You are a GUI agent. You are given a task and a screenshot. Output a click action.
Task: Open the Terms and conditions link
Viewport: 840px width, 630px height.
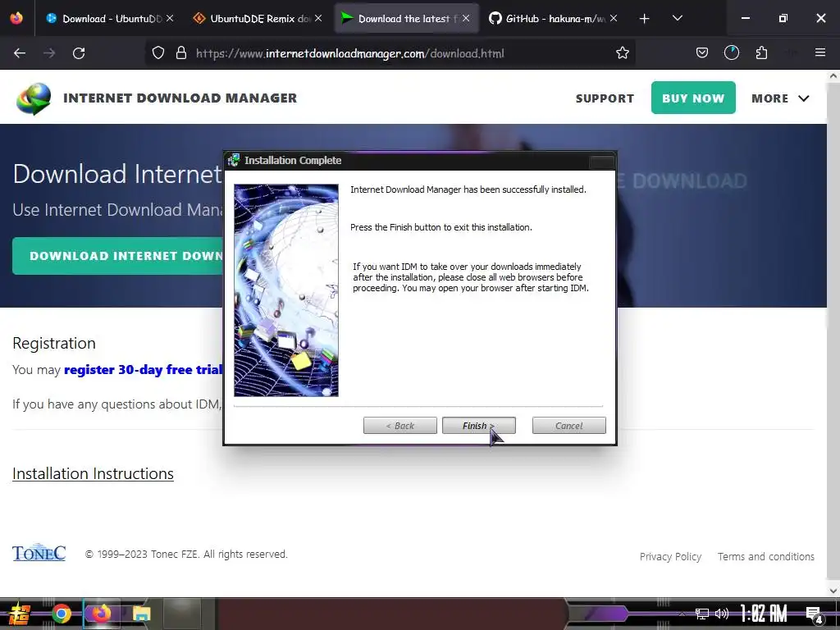click(765, 557)
